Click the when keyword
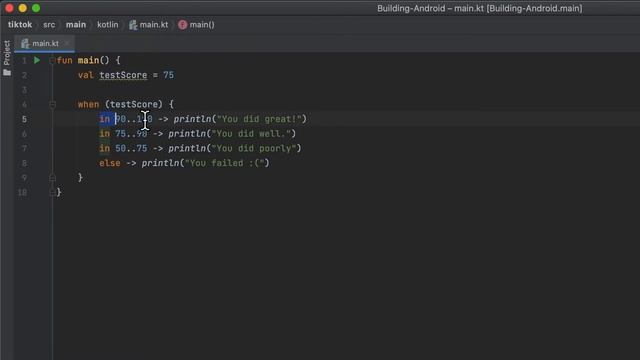Screen dimensions: 640x360 pyautogui.click(x=88, y=104)
